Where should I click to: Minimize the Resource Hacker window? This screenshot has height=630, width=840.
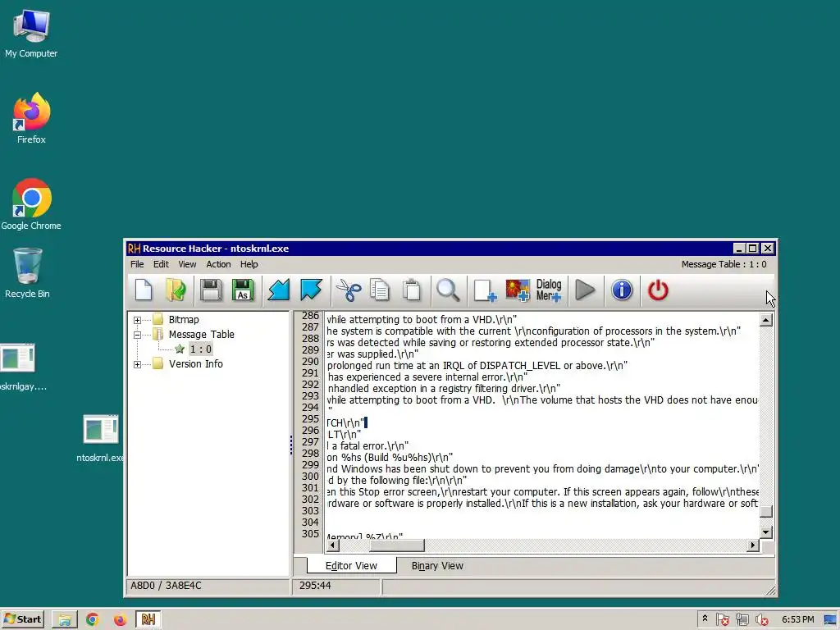tap(739, 248)
